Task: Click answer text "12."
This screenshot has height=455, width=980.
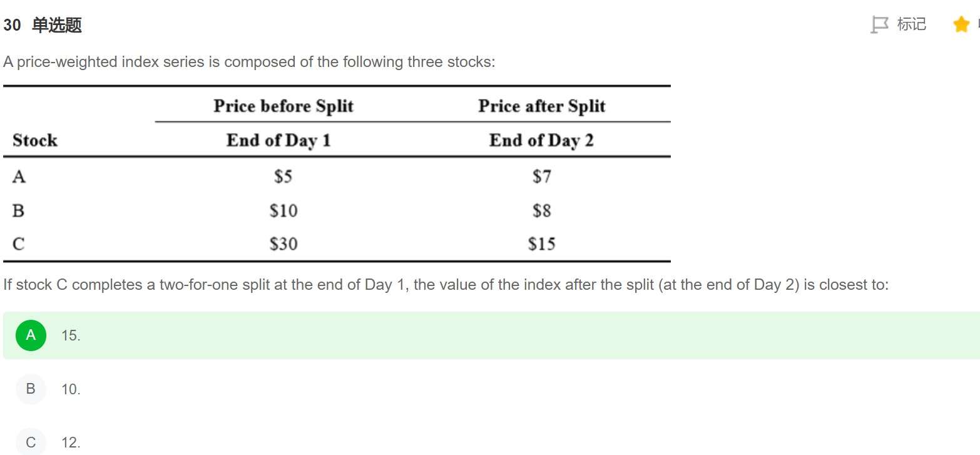Action: click(71, 443)
